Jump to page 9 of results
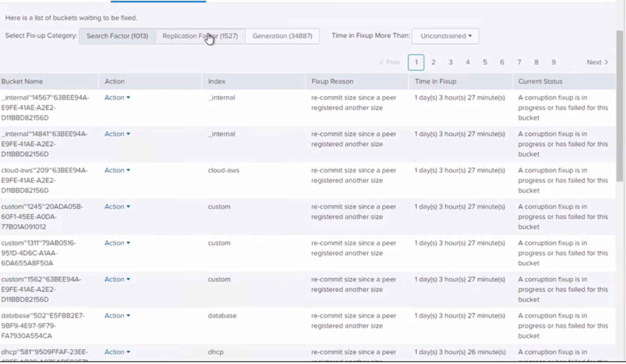 [x=553, y=62]
